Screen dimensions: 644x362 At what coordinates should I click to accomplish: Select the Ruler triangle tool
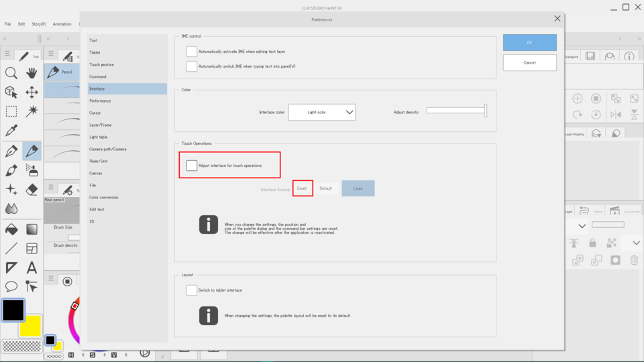coord(11,267)
